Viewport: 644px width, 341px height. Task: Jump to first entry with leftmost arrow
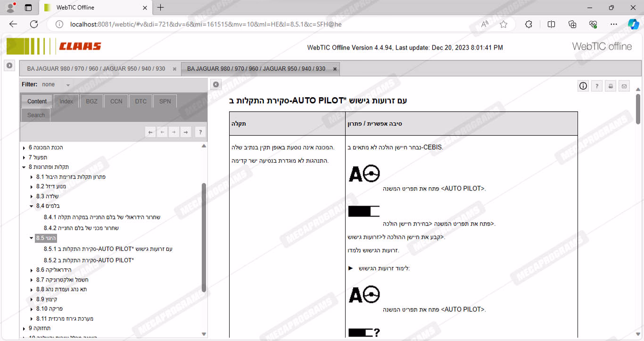[x=150, y=132]
